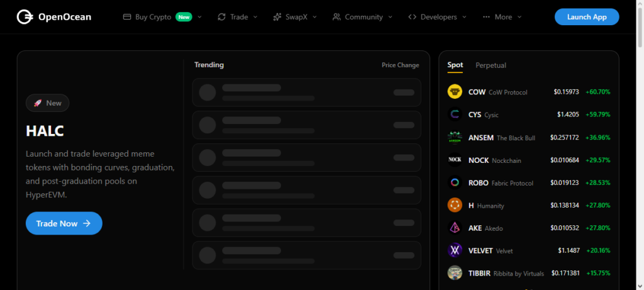Expand the Buy Crypto dropdown chevron
The image size is (644, 290).
199,17
